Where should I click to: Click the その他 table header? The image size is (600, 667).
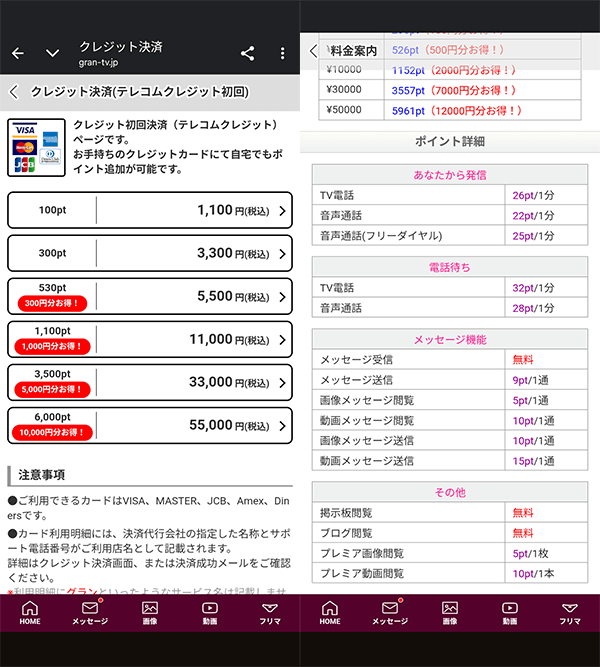[x=450, y=493]
